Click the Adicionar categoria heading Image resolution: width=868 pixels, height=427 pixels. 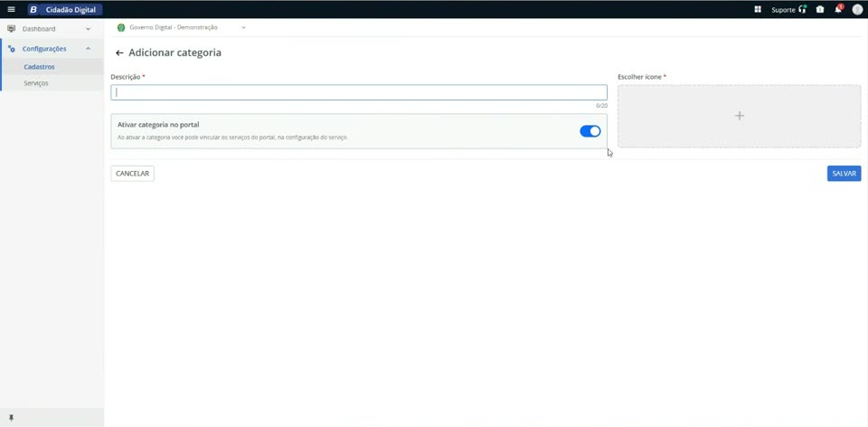pyautogui.click(x=175, y=53)
